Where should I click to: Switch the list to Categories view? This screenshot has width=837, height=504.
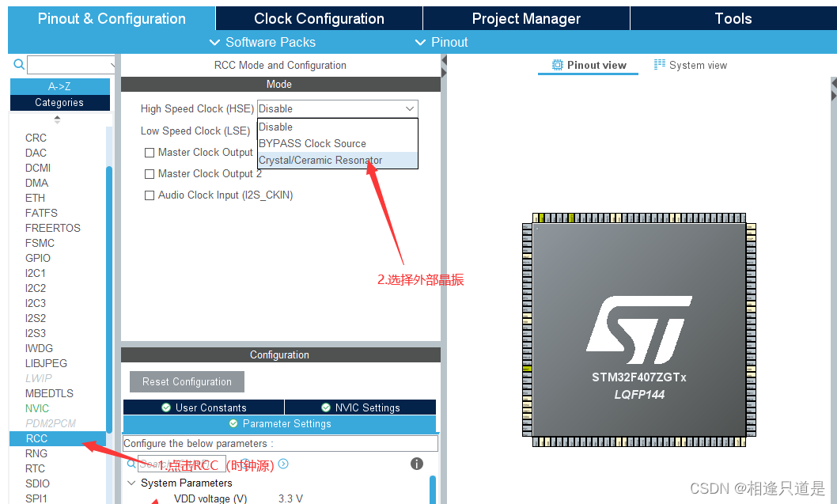(60, 103)
